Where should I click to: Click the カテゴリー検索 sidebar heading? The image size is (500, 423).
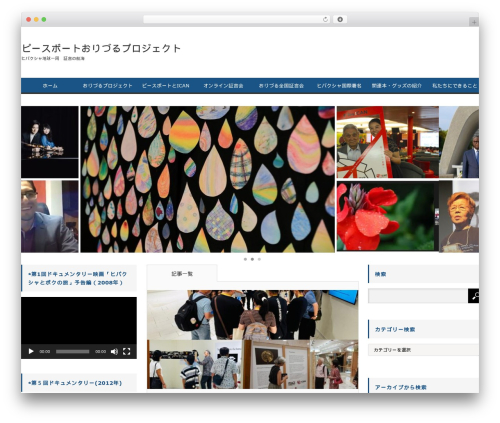coord(395,329)
